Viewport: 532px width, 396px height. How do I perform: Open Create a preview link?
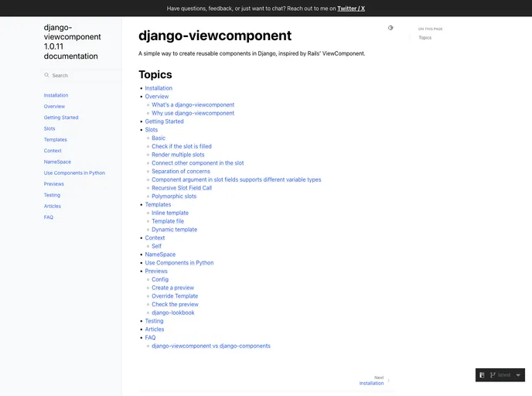point(172,288)
